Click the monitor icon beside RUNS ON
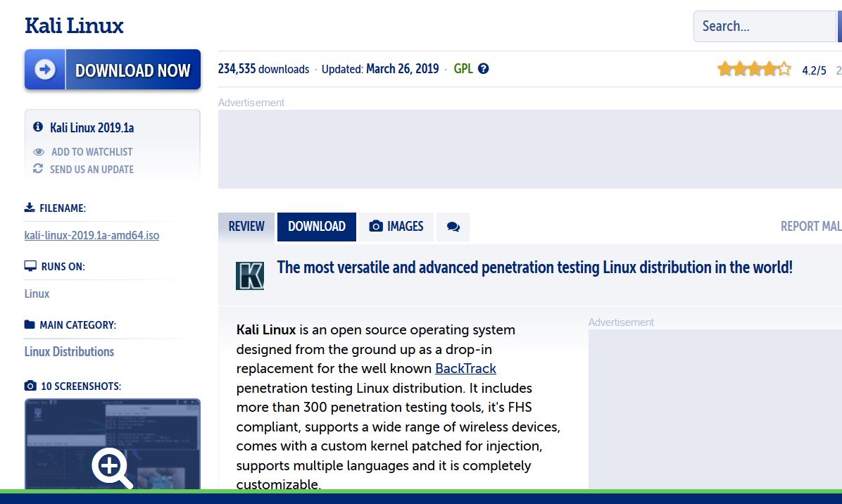 click(x=30, y=265)
